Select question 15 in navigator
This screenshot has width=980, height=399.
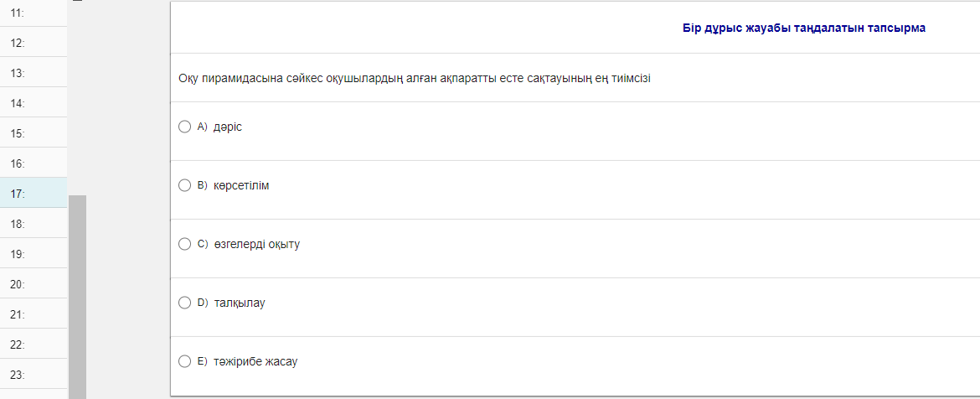point(33,133)
